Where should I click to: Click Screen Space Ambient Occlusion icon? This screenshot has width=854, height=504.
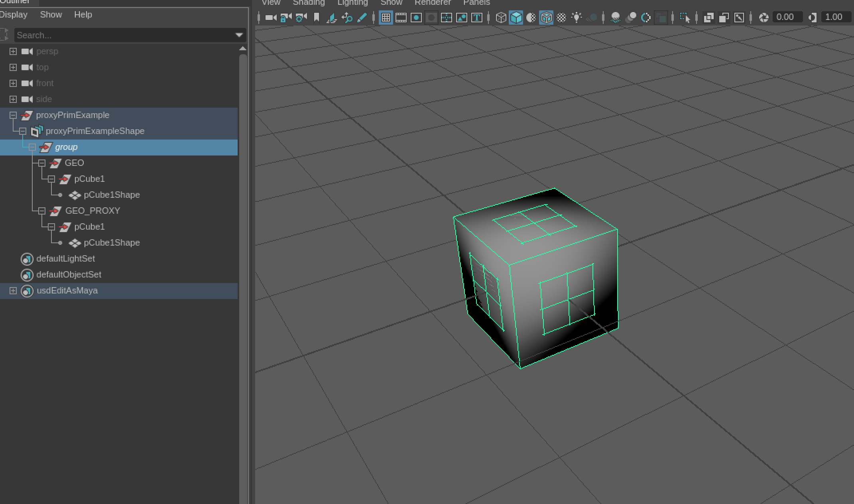tap(616, 18)
